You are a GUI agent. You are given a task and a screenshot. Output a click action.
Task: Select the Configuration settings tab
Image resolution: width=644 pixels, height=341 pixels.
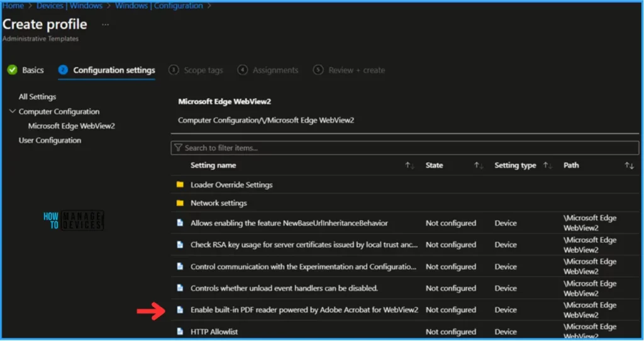coord(114,70)
